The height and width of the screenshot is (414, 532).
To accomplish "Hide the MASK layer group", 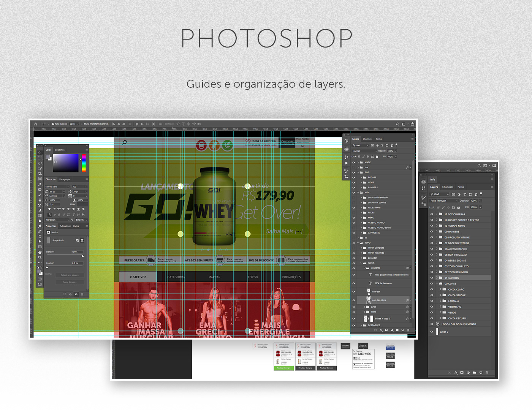I will (353, 163).
